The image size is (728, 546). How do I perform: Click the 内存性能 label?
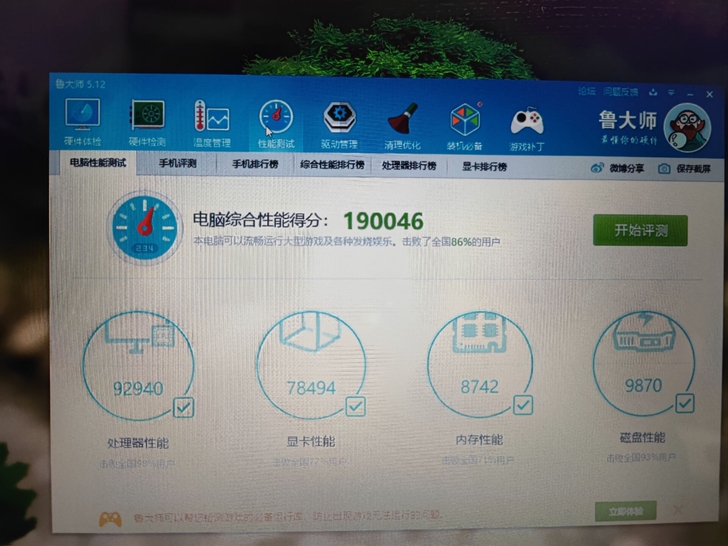tap(479, 440)
